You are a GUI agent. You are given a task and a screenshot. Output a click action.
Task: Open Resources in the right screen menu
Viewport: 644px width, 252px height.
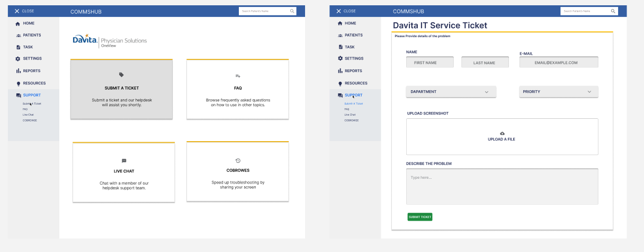click(355, 83)
